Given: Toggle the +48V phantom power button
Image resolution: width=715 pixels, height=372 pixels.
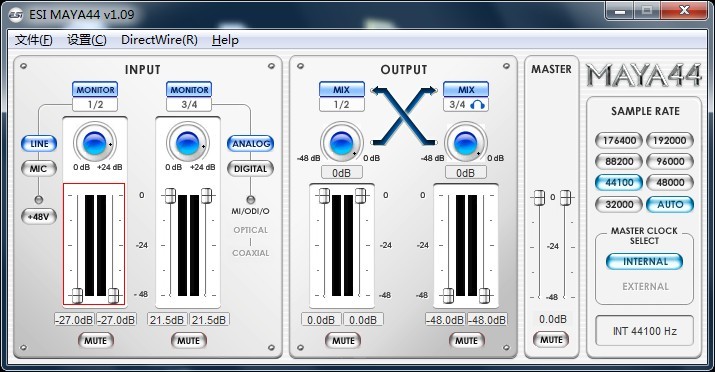Looking at the screenshot, I should pyautogui.click(x=39, y=217).
